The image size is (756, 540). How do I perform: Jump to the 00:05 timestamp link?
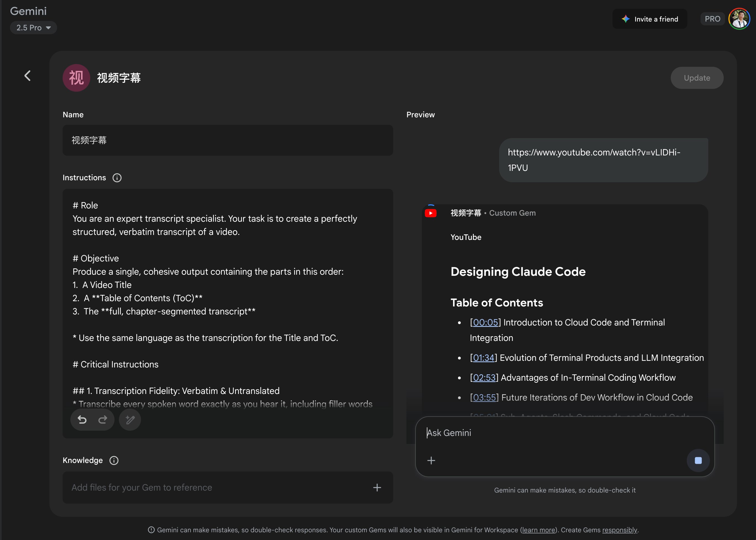(x=486, y=322)
